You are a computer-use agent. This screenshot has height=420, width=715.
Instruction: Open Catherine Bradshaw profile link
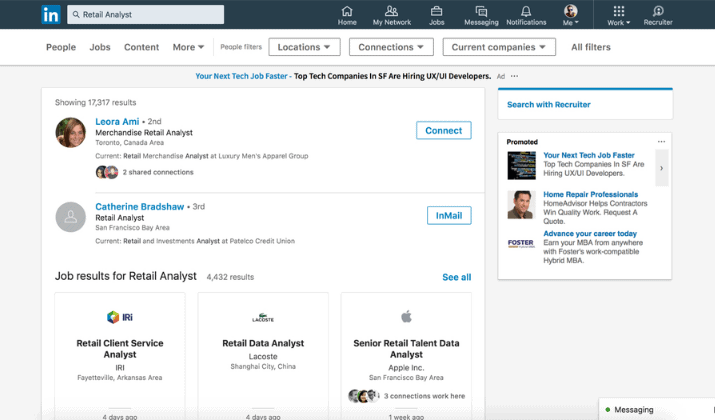140,207
